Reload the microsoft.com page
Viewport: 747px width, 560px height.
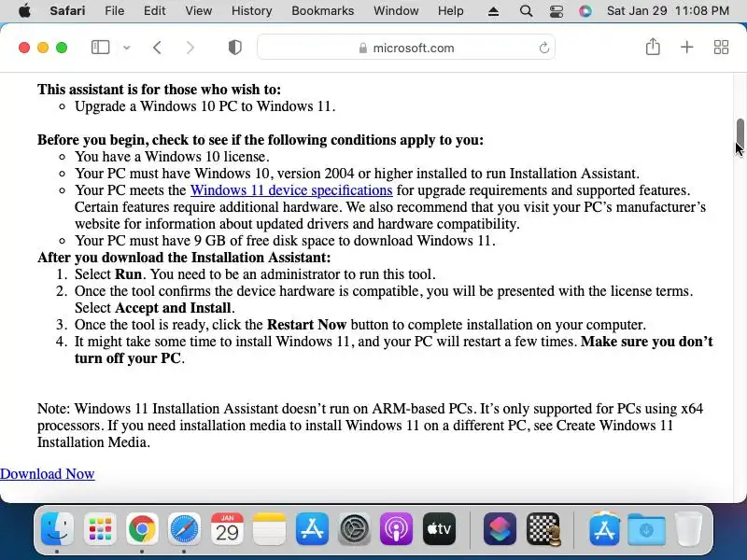[x=543, y=48]
